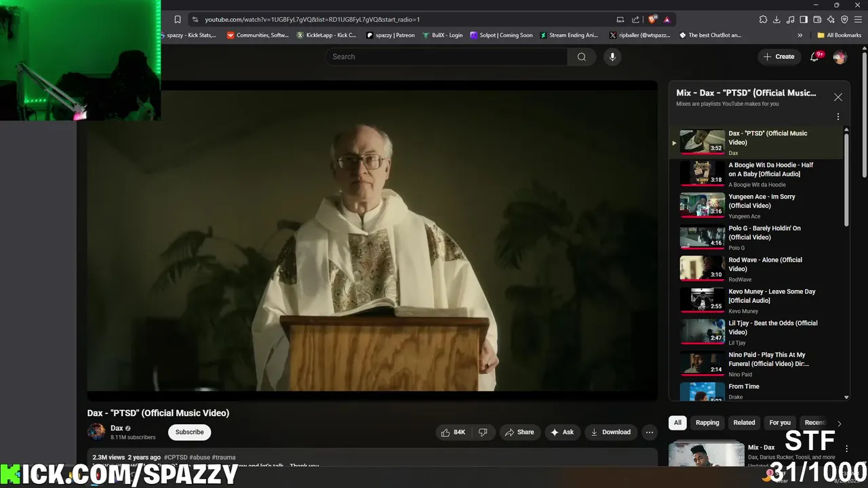Open the Mix - Dax recommended card thumbnail

click(x=706, y=454)
